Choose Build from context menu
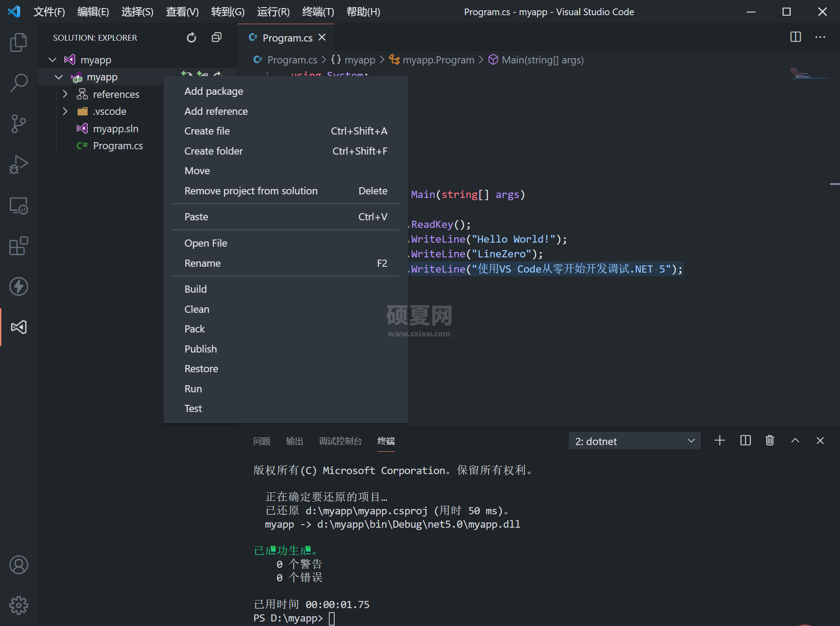Image resolution: width=840 pixels, height=626 pixels. (286, 289)
